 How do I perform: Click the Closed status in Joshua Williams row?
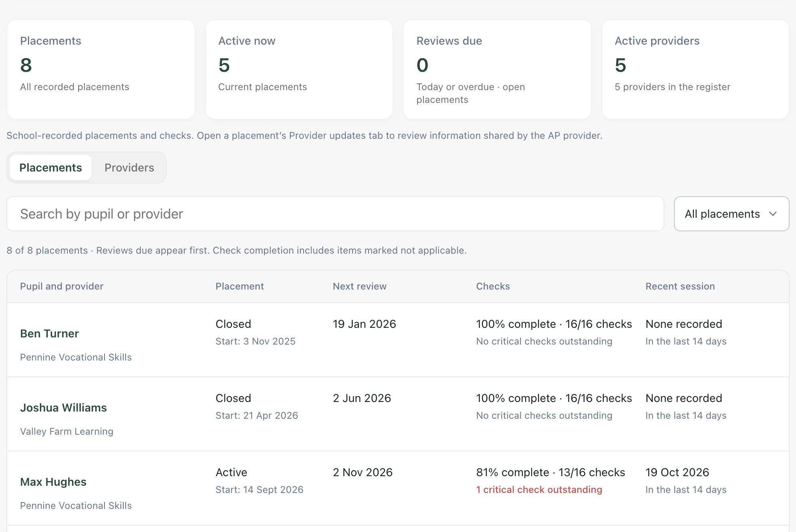(x=234, y=398)
